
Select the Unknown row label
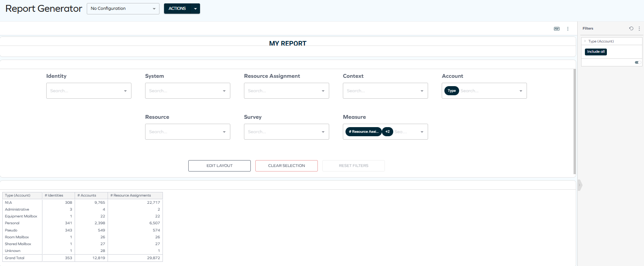(13, 251)
